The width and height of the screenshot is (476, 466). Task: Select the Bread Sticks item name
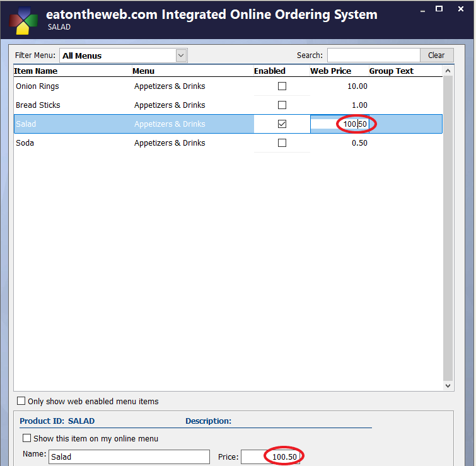[x=38, y=105]
